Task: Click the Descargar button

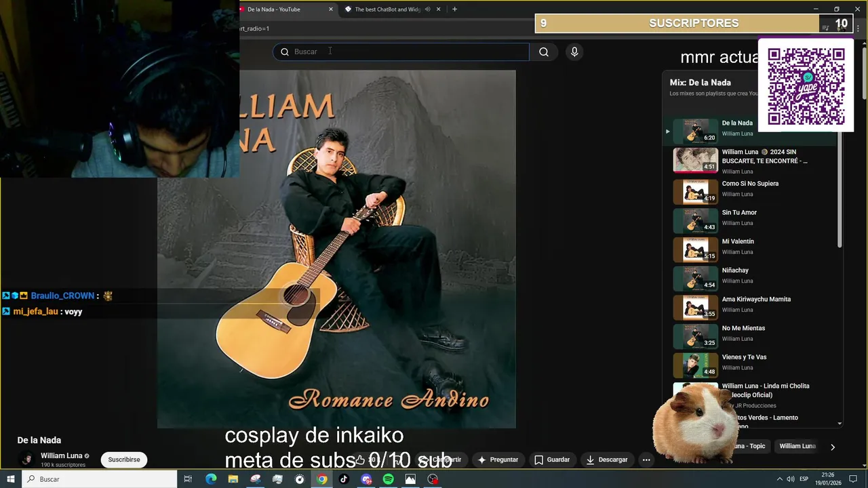Action: tap(607, 460)
